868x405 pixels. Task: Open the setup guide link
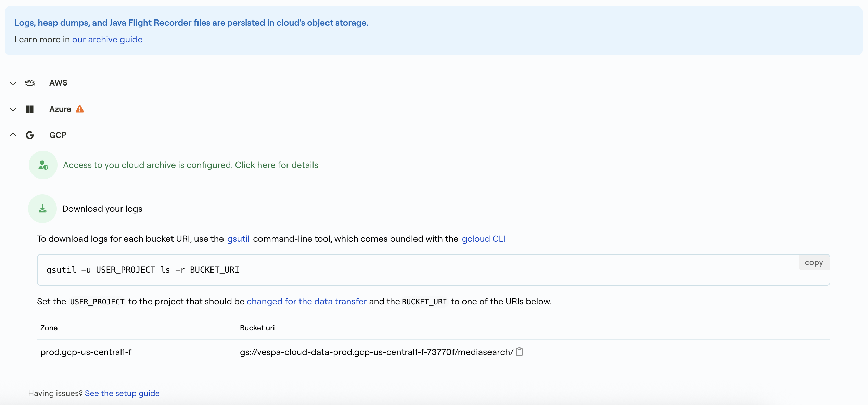[122, 393]
